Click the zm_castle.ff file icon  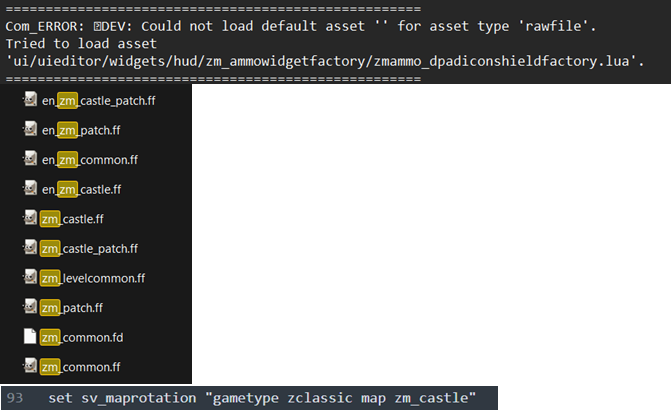click(x=30, y=217)
